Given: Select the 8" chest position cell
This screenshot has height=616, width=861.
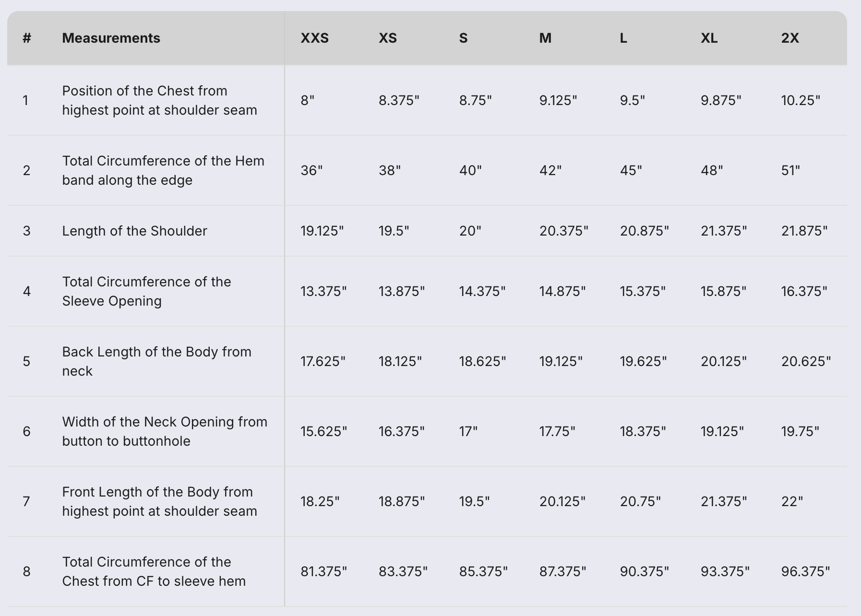Looking at the screenshot, I should 307,100.
